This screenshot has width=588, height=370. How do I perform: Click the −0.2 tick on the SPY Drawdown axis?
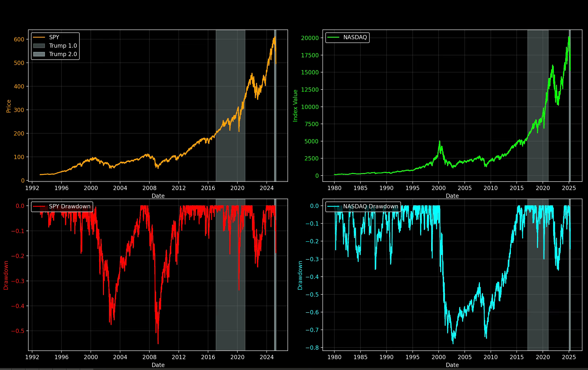tap(18, 256)
